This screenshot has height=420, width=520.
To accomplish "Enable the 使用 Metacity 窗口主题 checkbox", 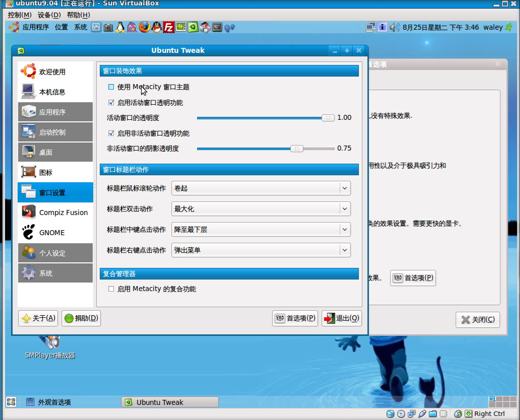I will coord(111,87).
